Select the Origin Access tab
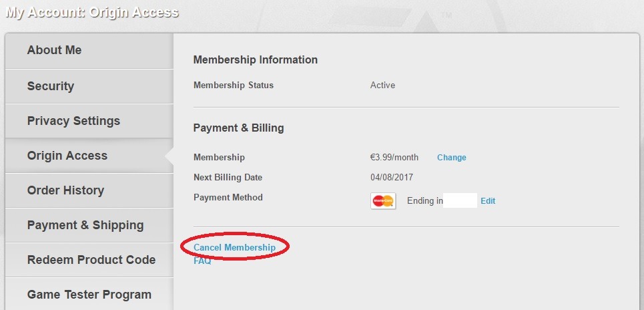 click(x=89, y=156)
